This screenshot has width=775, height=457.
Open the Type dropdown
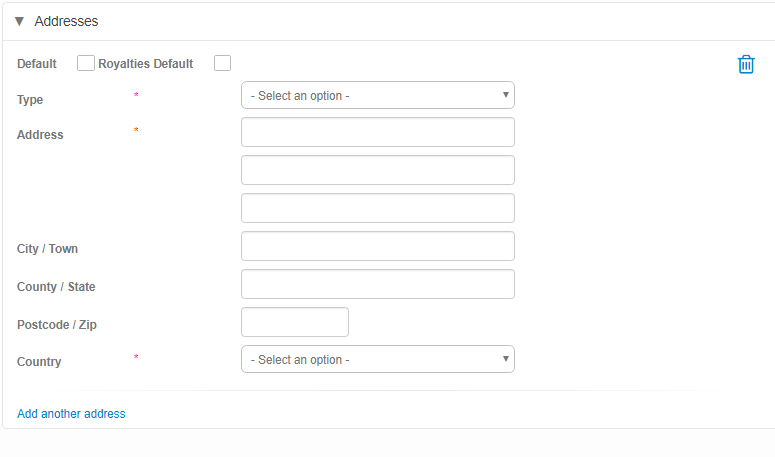click(377, 96)
